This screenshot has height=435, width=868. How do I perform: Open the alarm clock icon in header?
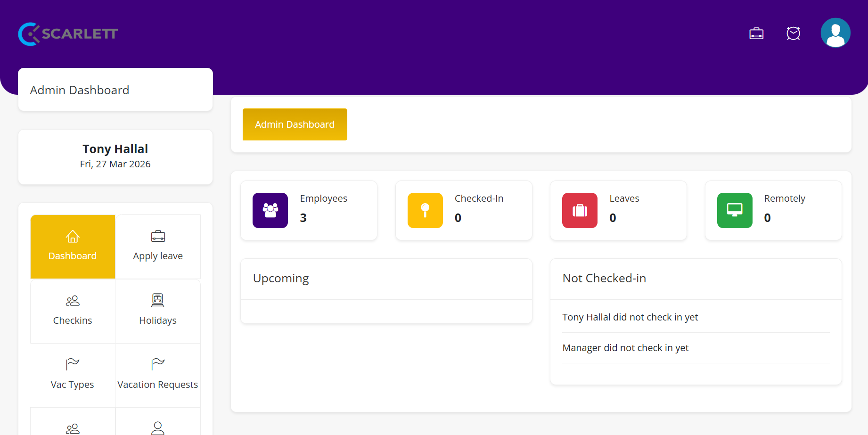click(793, 33)
